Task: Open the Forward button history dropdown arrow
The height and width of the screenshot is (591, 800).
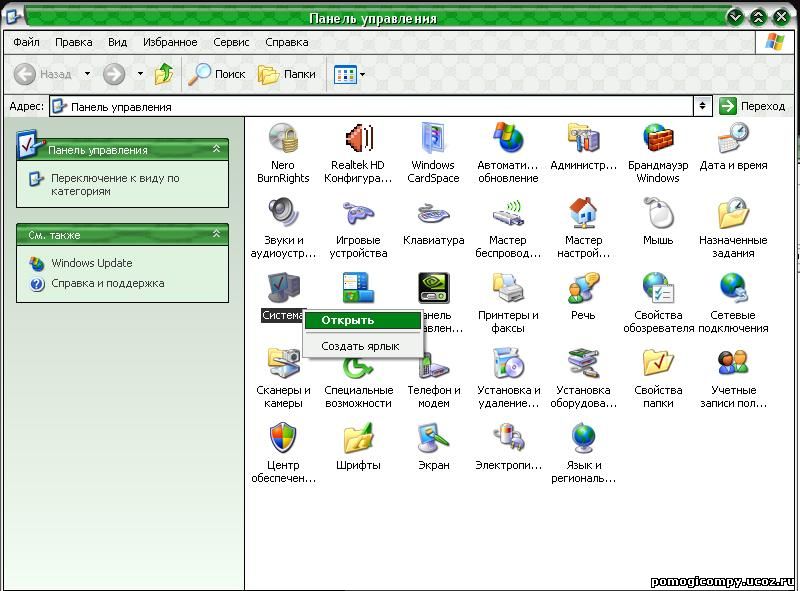Action: pyautogui.click(x=140, y=74)
